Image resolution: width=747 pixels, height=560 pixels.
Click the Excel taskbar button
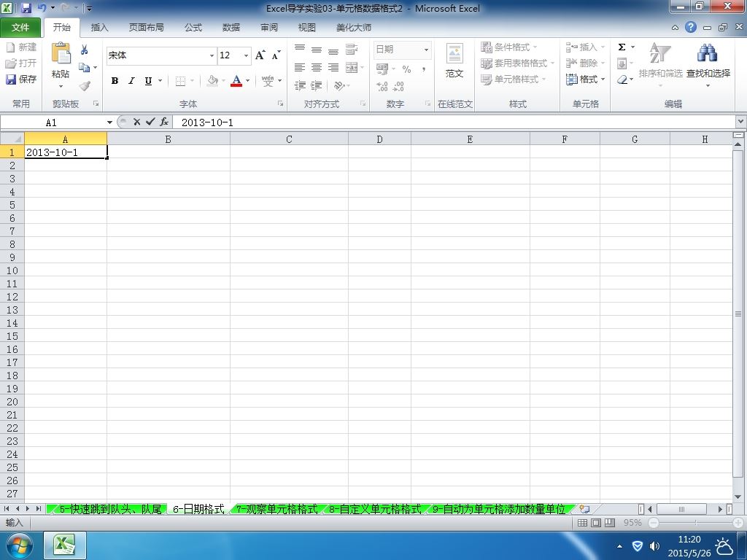(65, 545)
